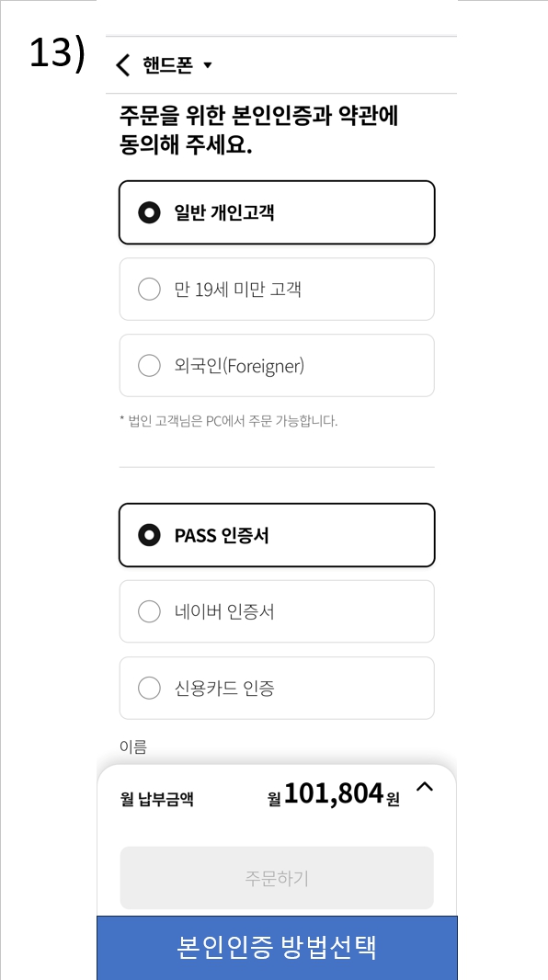Go back using the left chevron arrow
This screenshot has width=548, height=980.
click(123, 65)
